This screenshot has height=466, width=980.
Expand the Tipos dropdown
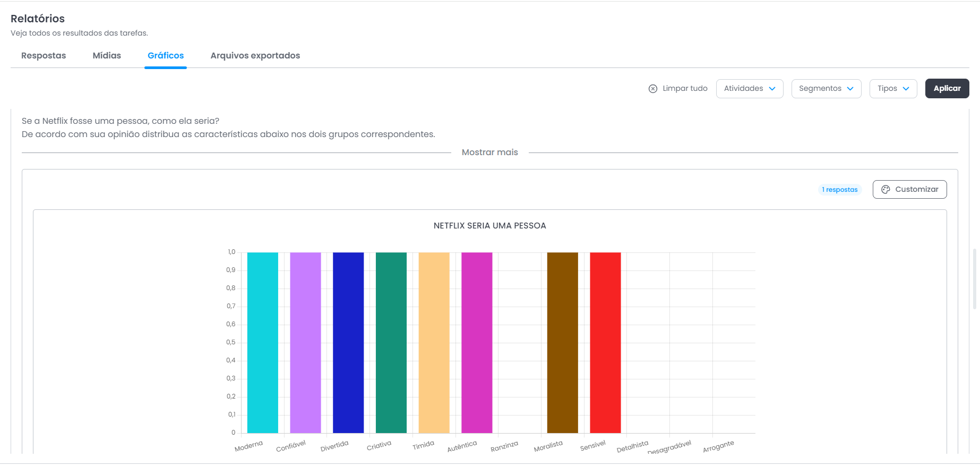[893, 89]
